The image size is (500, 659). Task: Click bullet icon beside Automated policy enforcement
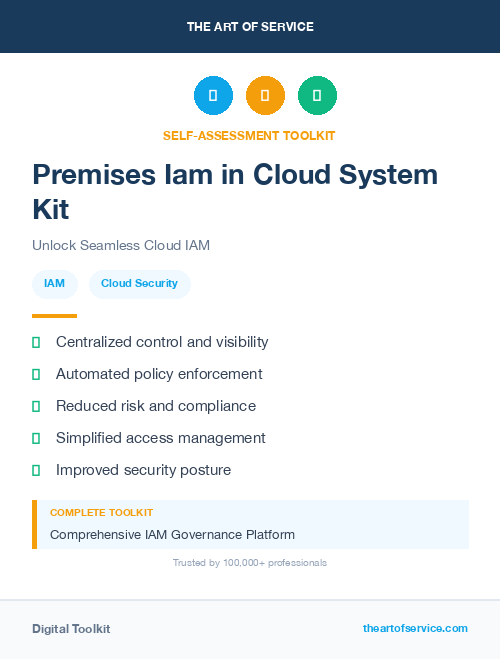point(36,374)
